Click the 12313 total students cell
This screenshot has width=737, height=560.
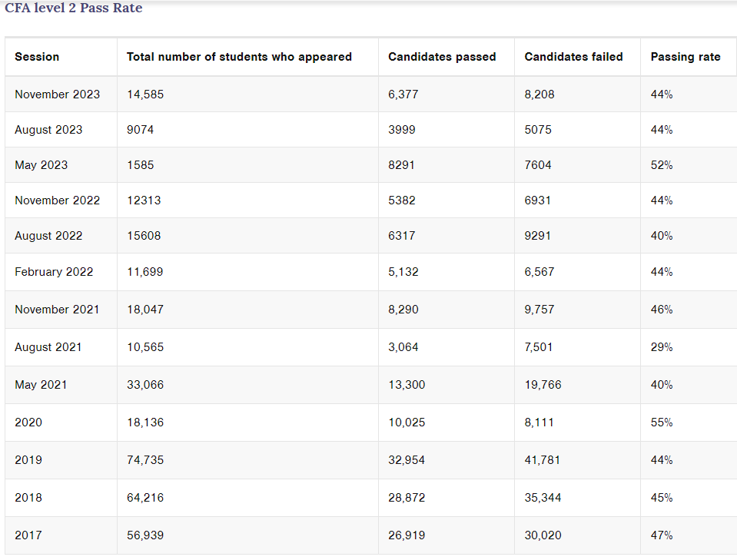(144, 200)
